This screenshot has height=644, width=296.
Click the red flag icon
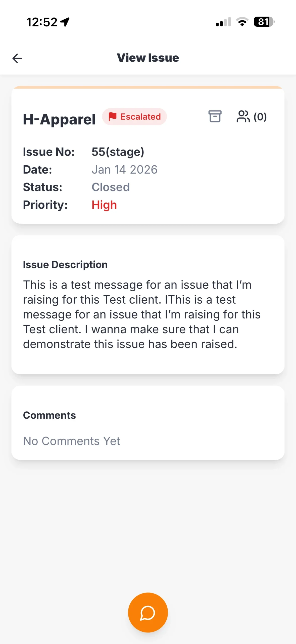click(x=112, y=116)
